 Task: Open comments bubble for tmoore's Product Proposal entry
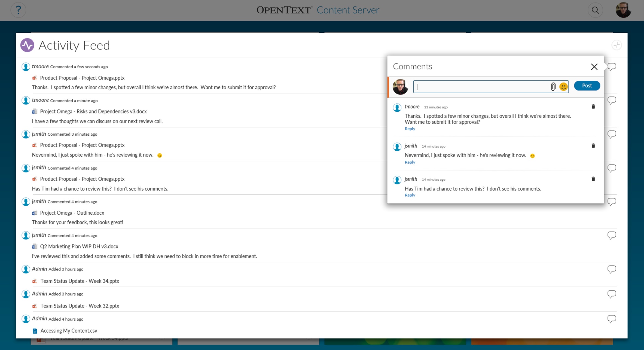[x=612, y=67]
